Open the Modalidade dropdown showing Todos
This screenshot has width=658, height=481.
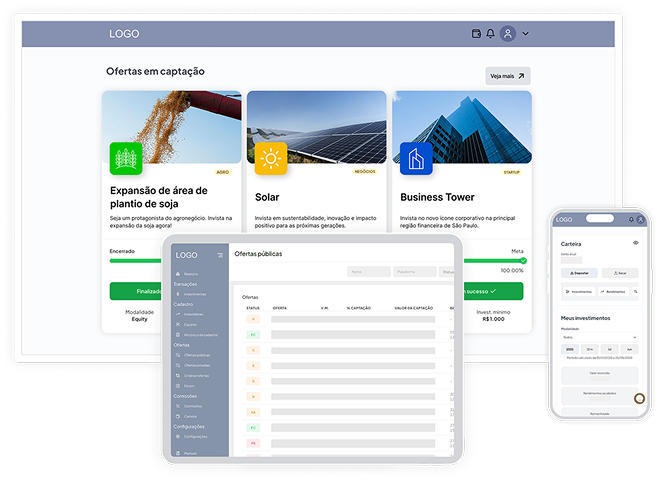tap(599, 337)
